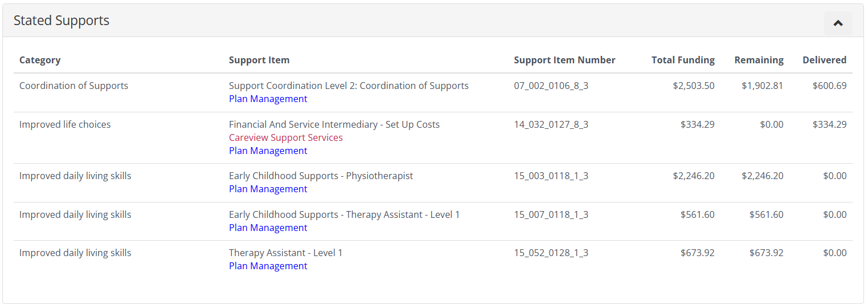The width and height of the screenshot is (868, 304).
Task: Open Plan Management link under Support Coordination
Action: point(268,99)
